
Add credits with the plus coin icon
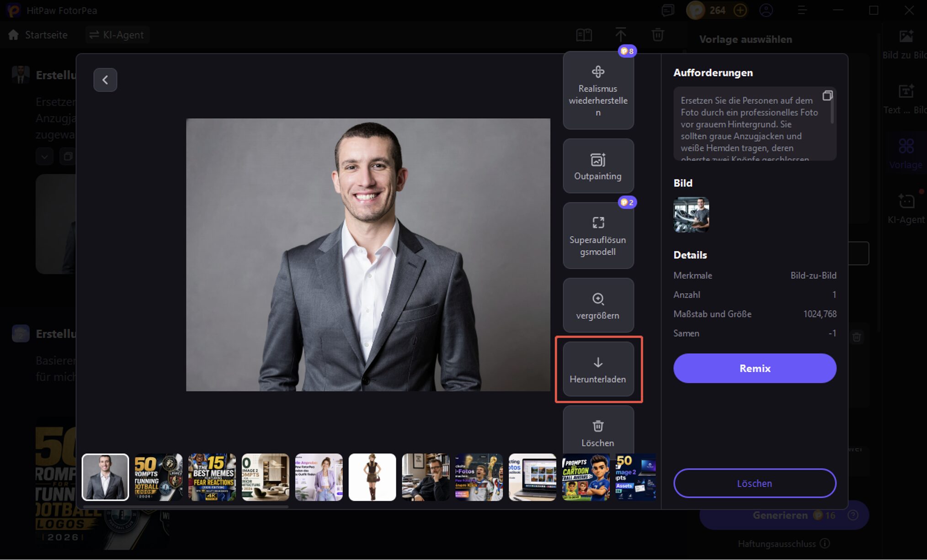pyautogui.click(x=740, y=10)
